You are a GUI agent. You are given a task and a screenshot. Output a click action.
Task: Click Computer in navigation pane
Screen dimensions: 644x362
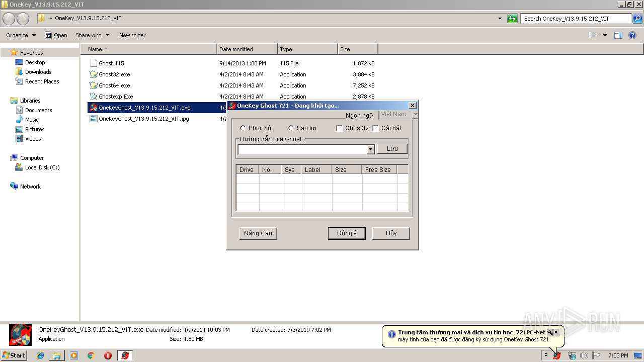click(x=32, y=158)
